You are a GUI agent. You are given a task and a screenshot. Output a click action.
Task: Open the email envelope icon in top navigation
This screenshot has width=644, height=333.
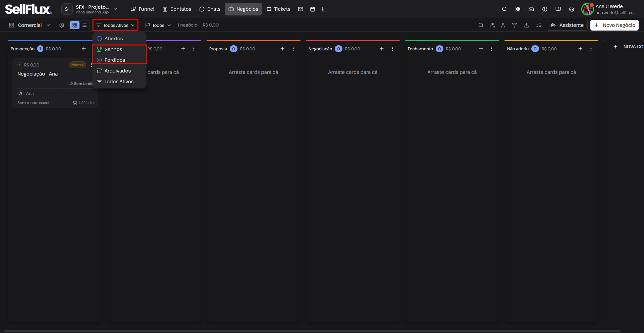[x=301, y=9]
